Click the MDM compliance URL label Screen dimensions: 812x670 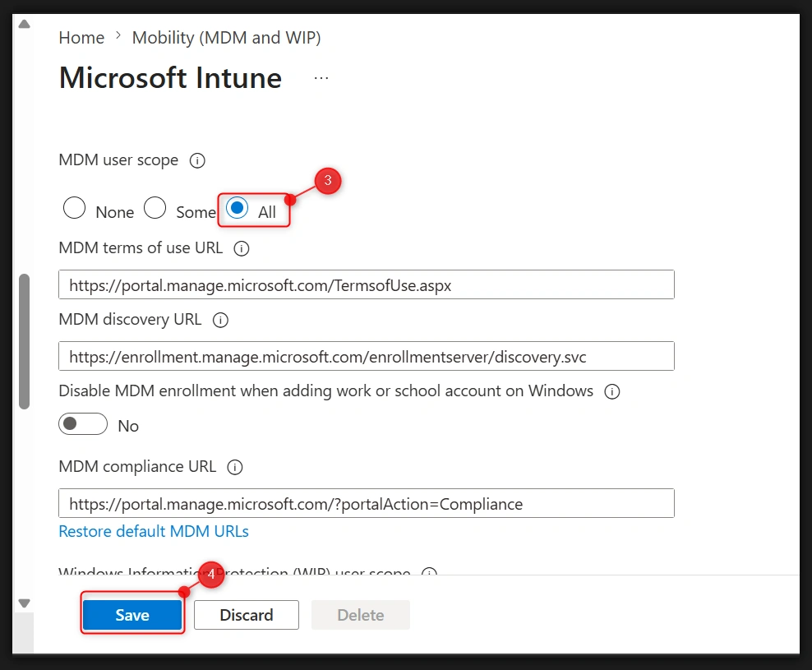[137, 466]
